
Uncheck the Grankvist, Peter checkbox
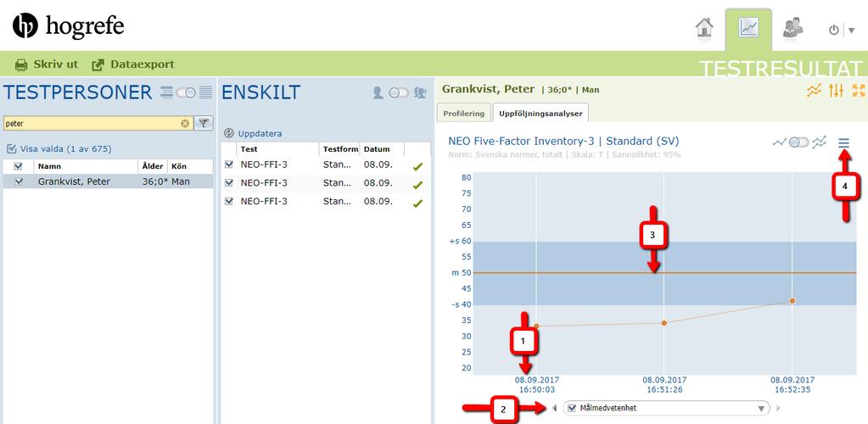[19, 181]
